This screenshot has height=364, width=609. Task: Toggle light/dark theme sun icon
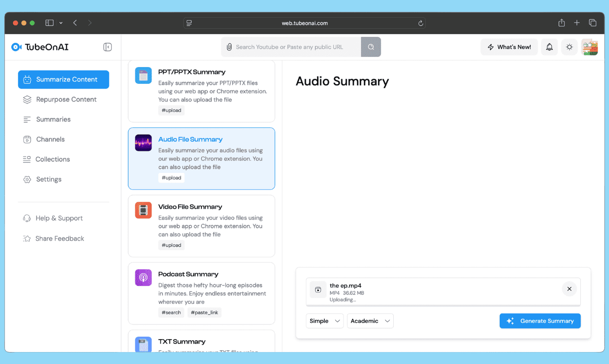569,47
